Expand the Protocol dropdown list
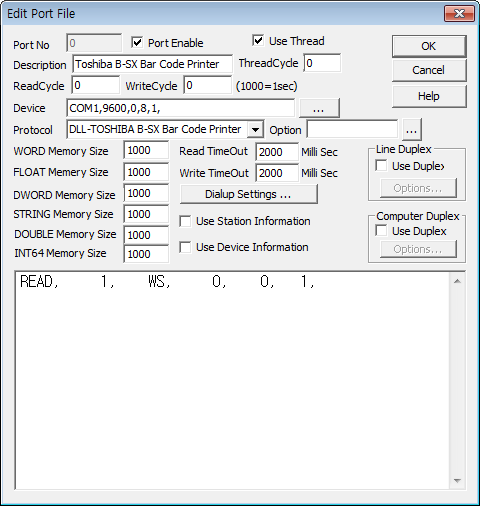 tap(255, 129)
